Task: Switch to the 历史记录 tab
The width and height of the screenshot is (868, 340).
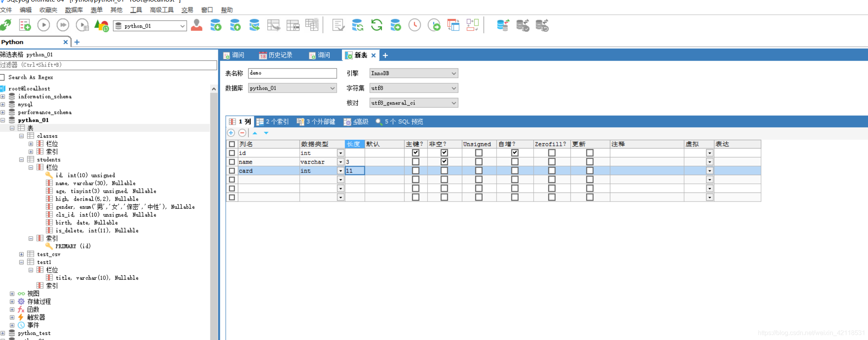Action: click(x=276, y=55)
